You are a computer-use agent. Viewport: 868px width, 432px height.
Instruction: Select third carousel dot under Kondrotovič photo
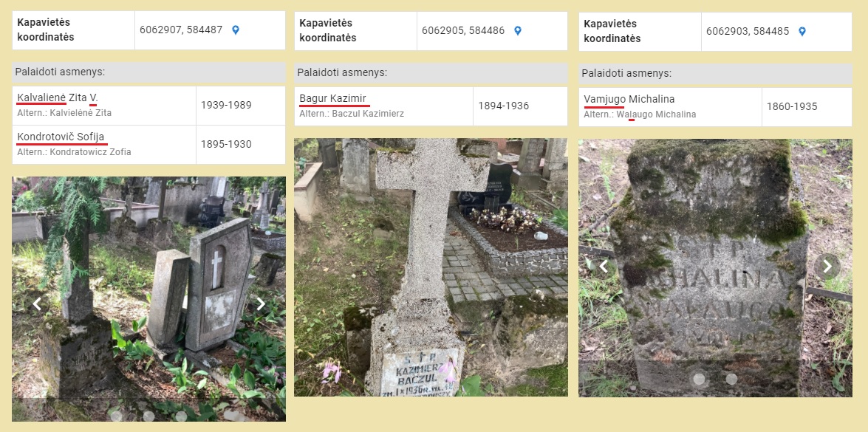coord(181,416)
